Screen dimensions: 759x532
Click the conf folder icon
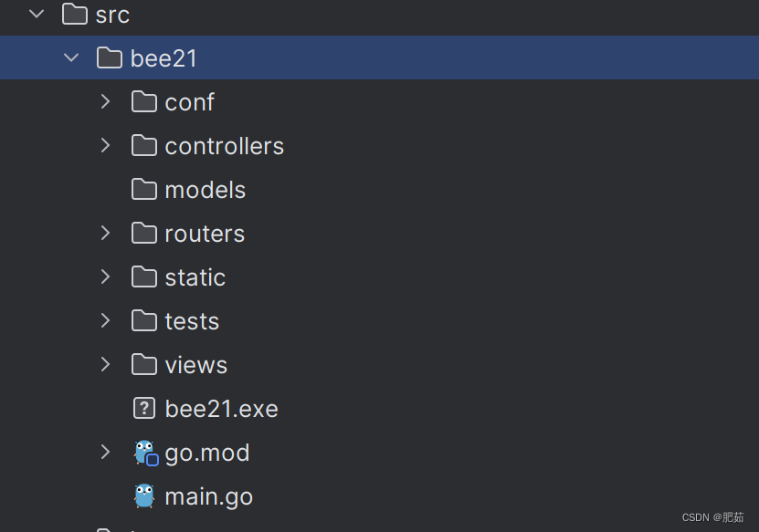(144, 101)
